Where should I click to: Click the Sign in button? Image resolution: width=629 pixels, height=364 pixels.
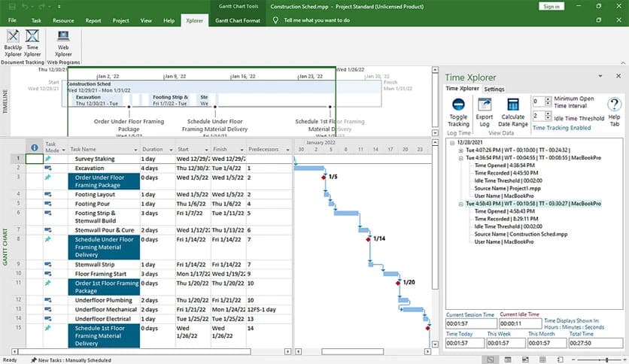pyautogui.click(x=552, y=6)
